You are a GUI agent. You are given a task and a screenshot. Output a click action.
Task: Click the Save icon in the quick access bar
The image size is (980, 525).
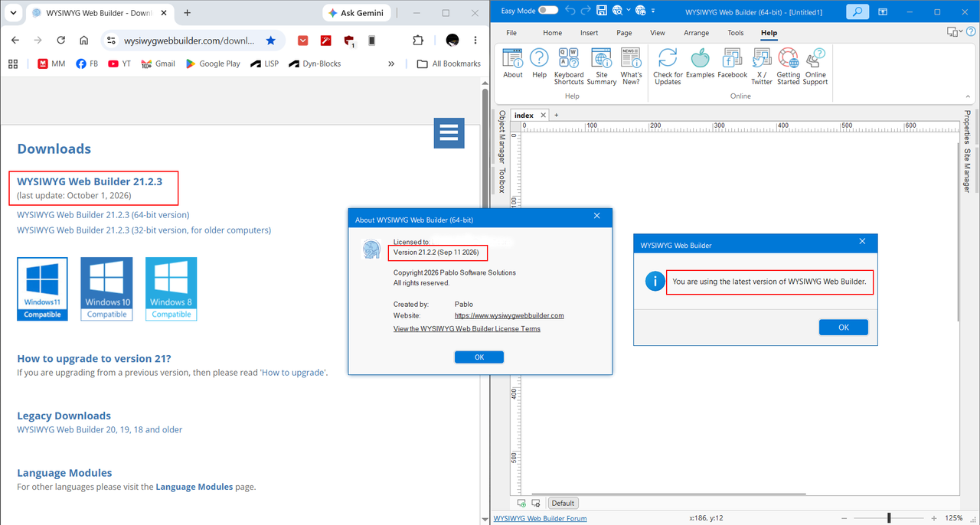pyautogui.click(x=602, y=11)
